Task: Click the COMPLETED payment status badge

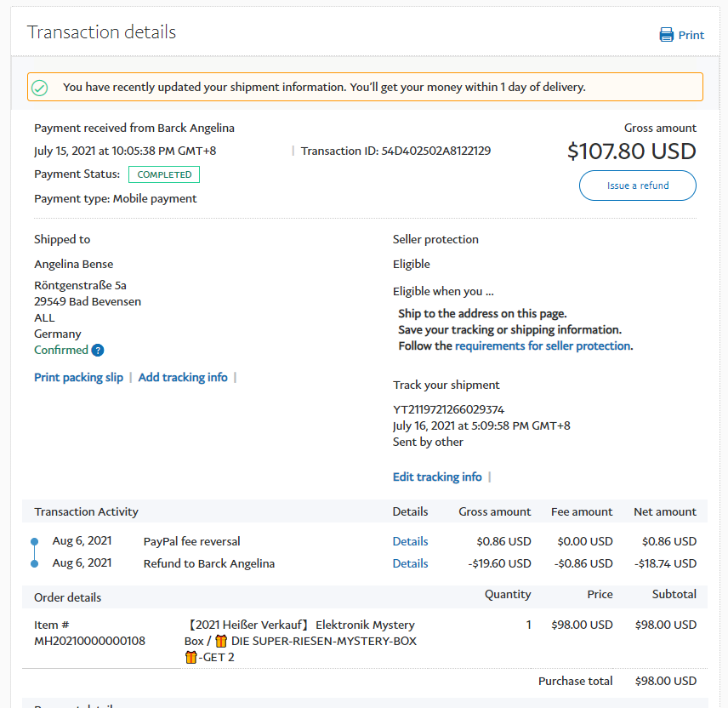Action: point(164,174)
